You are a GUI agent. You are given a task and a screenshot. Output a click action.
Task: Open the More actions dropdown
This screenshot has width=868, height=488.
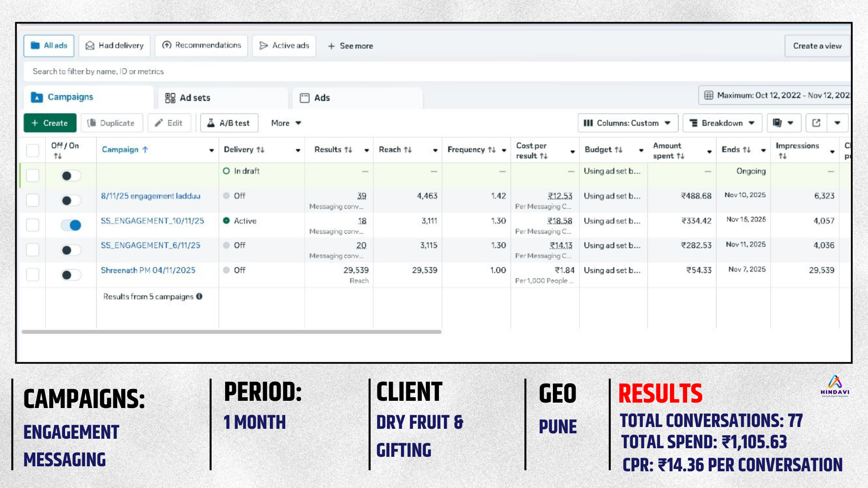point(286,123)
